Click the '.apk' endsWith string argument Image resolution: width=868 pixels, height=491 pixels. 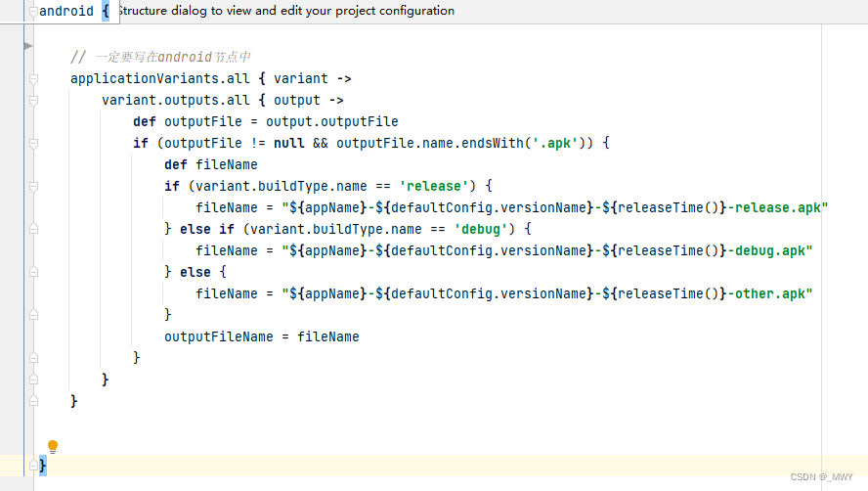tap(555, 143)
